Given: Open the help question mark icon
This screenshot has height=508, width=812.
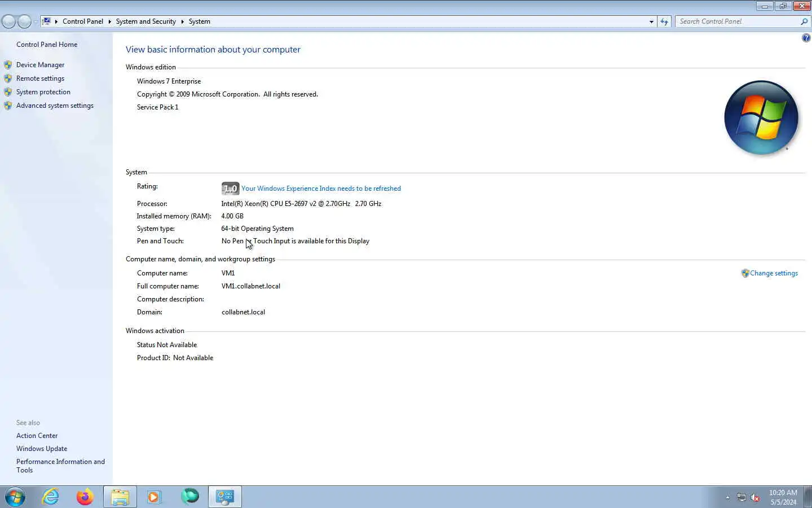Looking at the screenshot, I should tap(806, 38).
